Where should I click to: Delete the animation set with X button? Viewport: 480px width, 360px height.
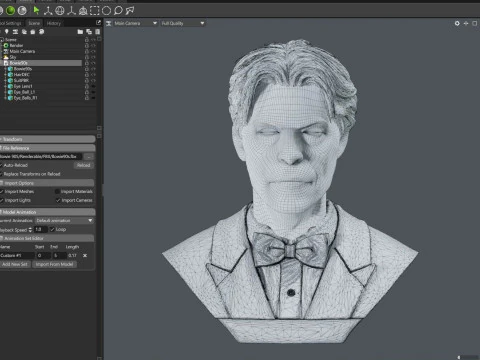(x=85, y=256)
